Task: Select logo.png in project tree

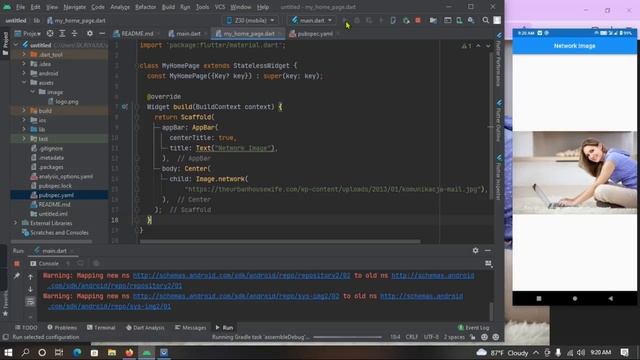Action: point(63,101)
